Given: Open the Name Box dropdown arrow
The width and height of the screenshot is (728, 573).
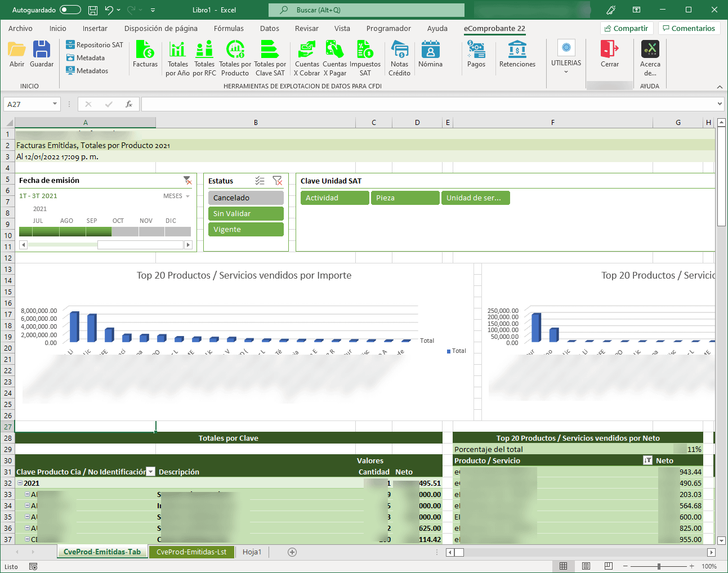Looking at the screenshot, I should 55,104.
